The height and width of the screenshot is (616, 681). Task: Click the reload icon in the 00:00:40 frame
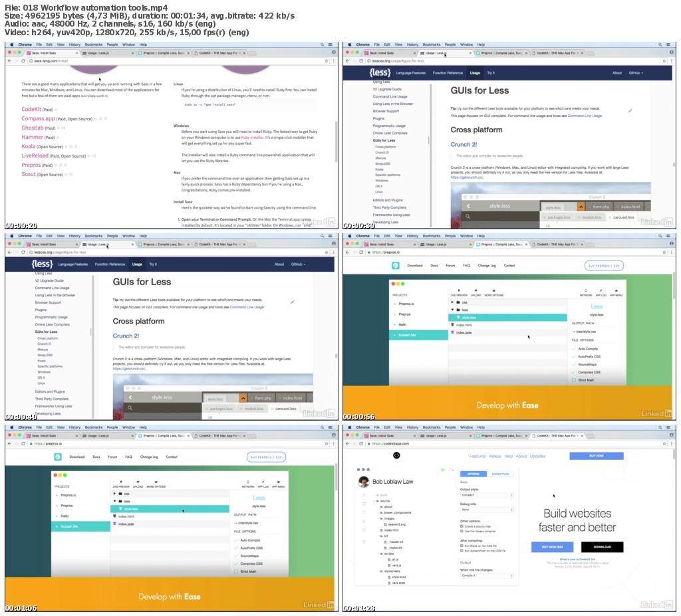click(23, 253)
